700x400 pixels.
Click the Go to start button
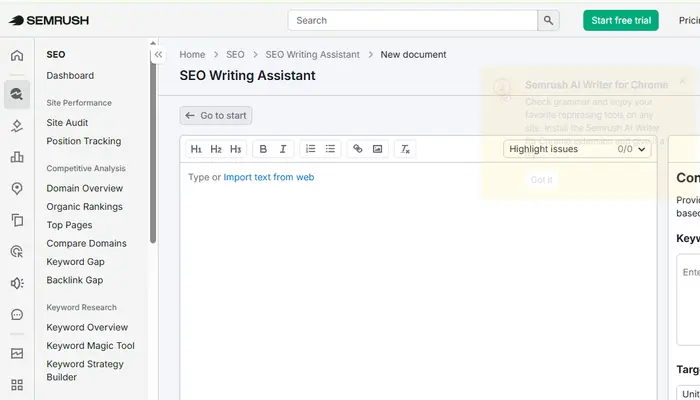pos(216,116)
